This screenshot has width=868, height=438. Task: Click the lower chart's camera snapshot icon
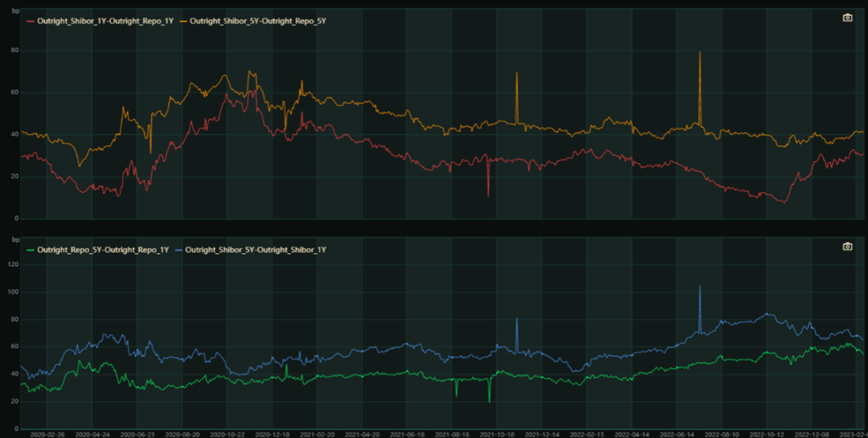[x=847, y=247]
